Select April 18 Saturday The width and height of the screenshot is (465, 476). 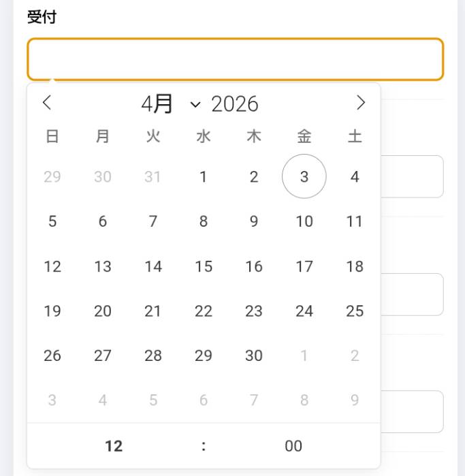pyautogui.click(x=354, y=266)
